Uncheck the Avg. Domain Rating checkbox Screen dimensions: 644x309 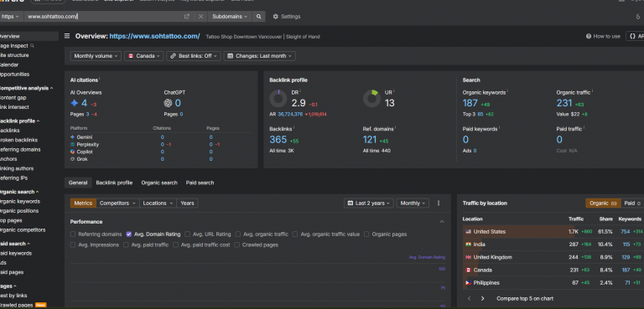point(129,234)
